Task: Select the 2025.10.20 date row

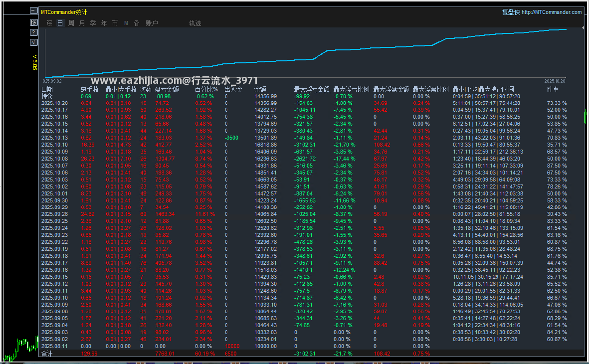Action: tap(54, 103)
